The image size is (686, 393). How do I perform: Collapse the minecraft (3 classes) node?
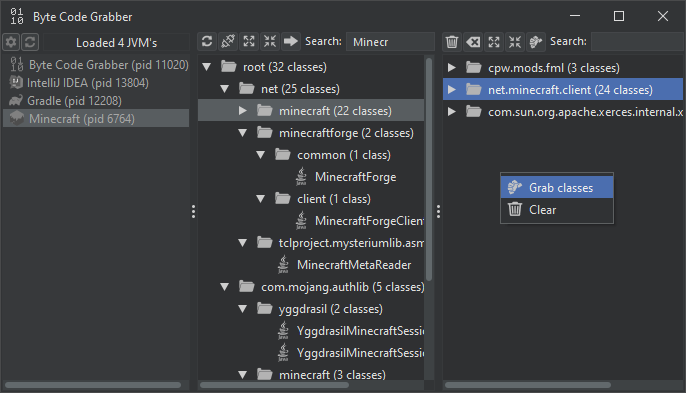click(x=243, y=375)
